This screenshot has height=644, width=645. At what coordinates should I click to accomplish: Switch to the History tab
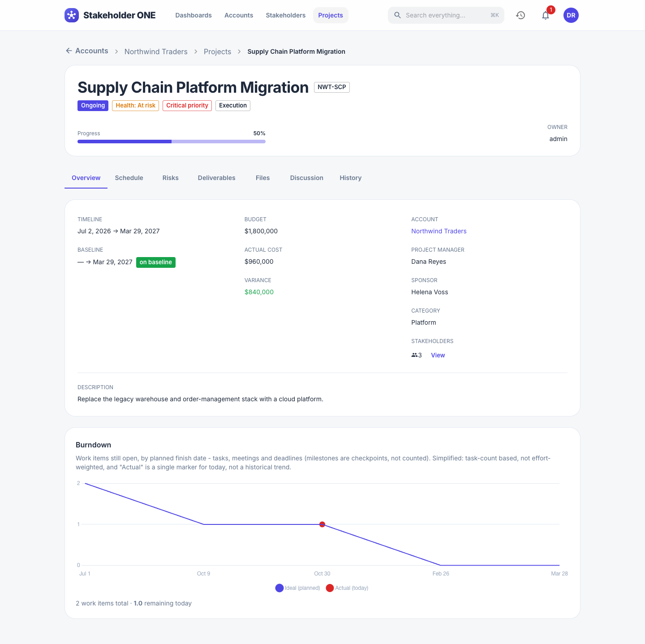(x=351, y=178)
